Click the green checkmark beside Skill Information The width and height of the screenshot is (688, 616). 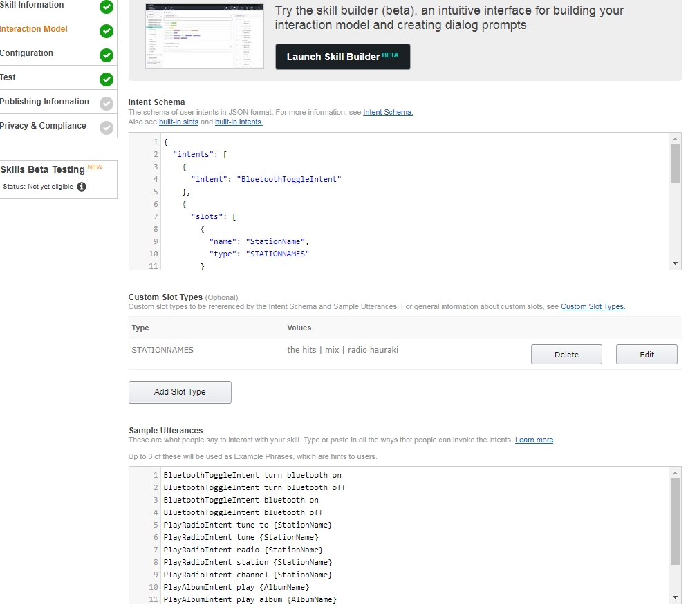106,7
